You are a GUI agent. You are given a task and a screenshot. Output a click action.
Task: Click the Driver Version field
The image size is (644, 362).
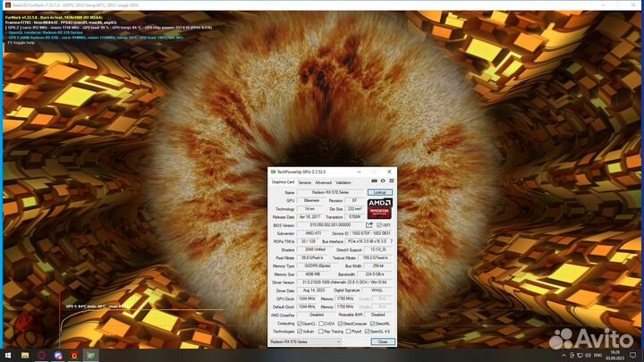pyautogui.click(x=344, y=282)
